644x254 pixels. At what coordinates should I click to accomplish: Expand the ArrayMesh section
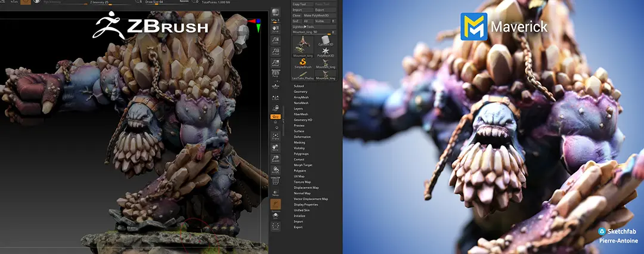tap(301, 97)
